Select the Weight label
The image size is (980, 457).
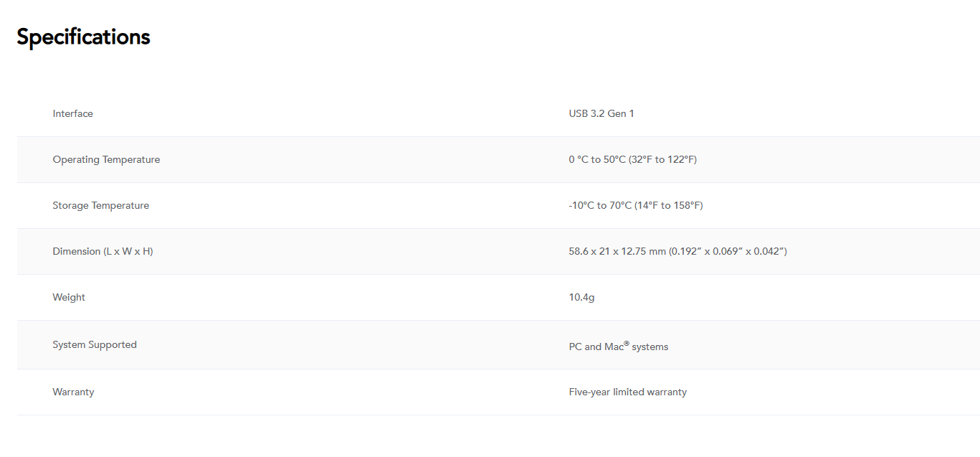(x=69, y=297)
